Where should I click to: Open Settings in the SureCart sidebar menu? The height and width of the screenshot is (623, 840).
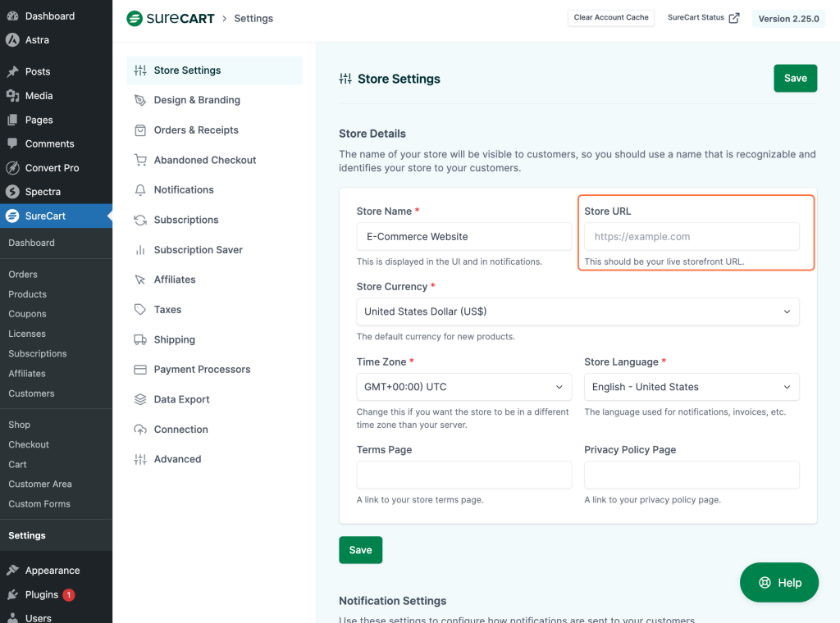point(27,535)
